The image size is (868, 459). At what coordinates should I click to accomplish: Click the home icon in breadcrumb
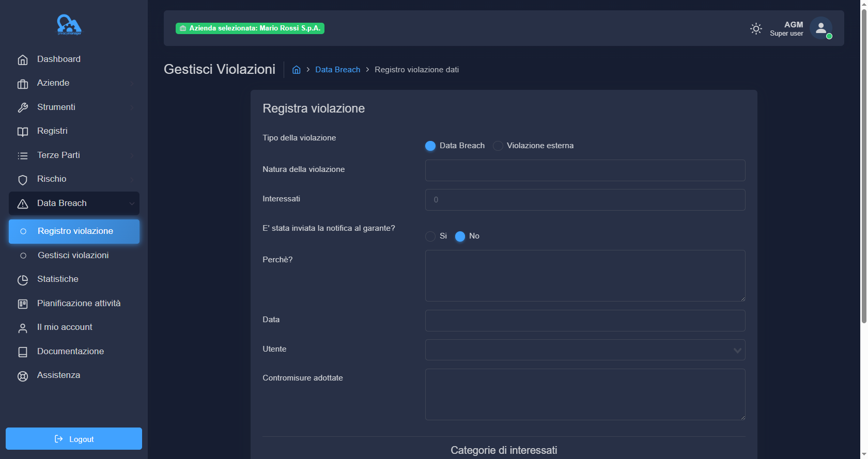click(x=297, y=70)
